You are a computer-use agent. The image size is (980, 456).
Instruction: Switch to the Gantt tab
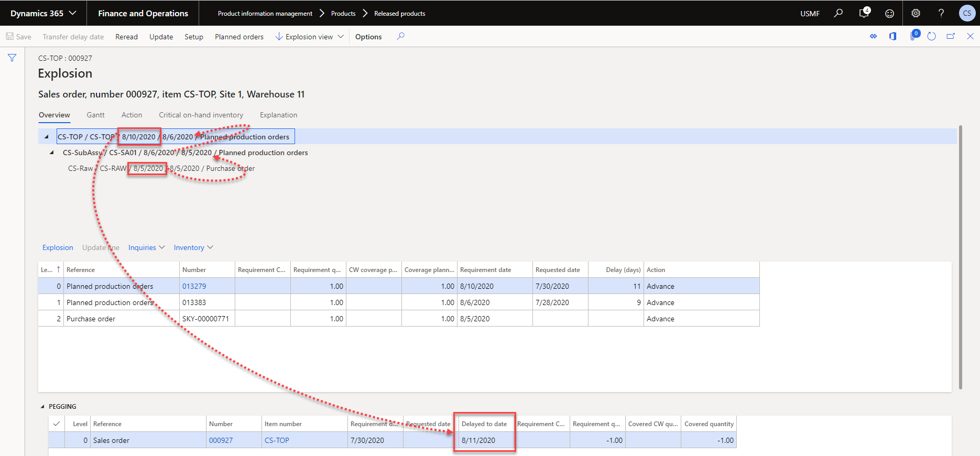[x=95, y=115]
